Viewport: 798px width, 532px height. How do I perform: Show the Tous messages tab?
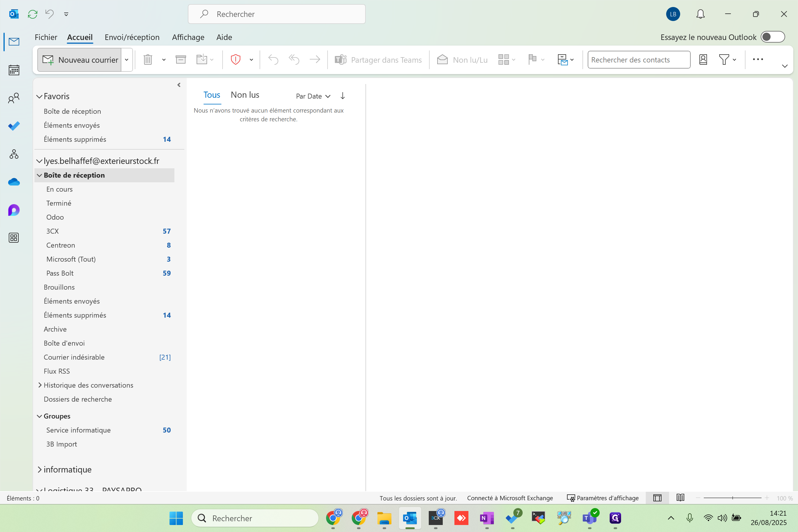[x=212, y=95]
